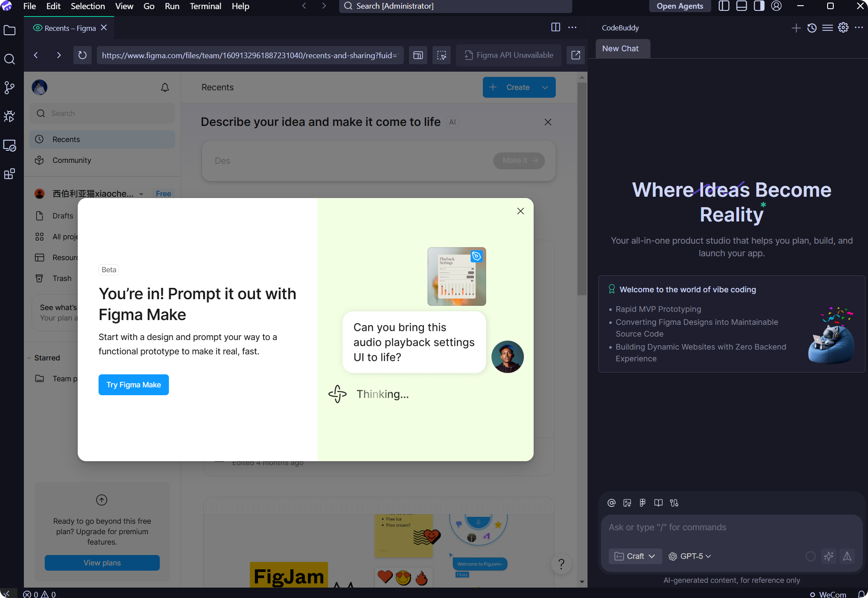Open the Help menu
This screenshot has height=598, width=868.
coord(241,6)
